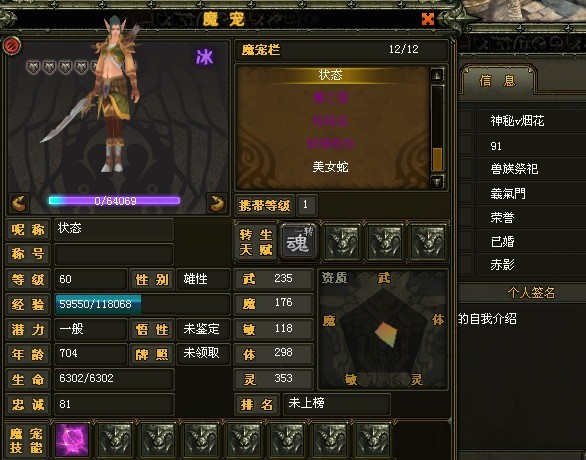Click the red round icon above the pet portrait
This screenshot has width=586, height=460.
[x=12, y=46]
